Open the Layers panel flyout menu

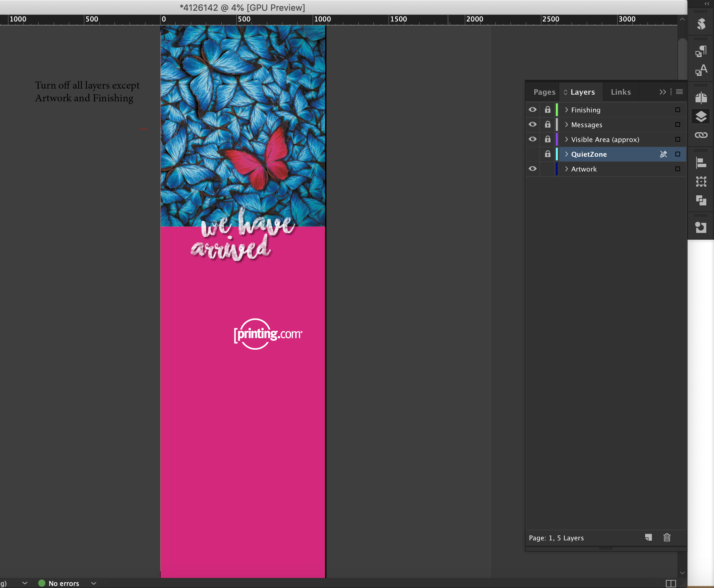(x=679, y=92)
